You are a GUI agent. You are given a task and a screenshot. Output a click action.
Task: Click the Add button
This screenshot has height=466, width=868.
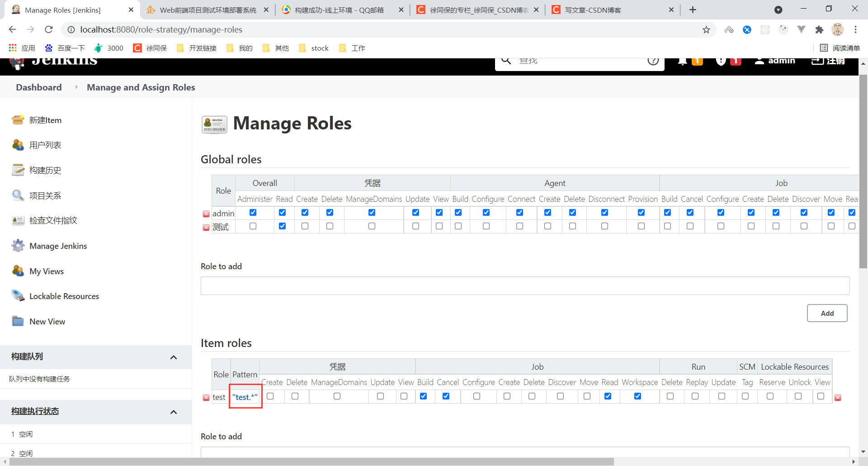coord(827,313)
